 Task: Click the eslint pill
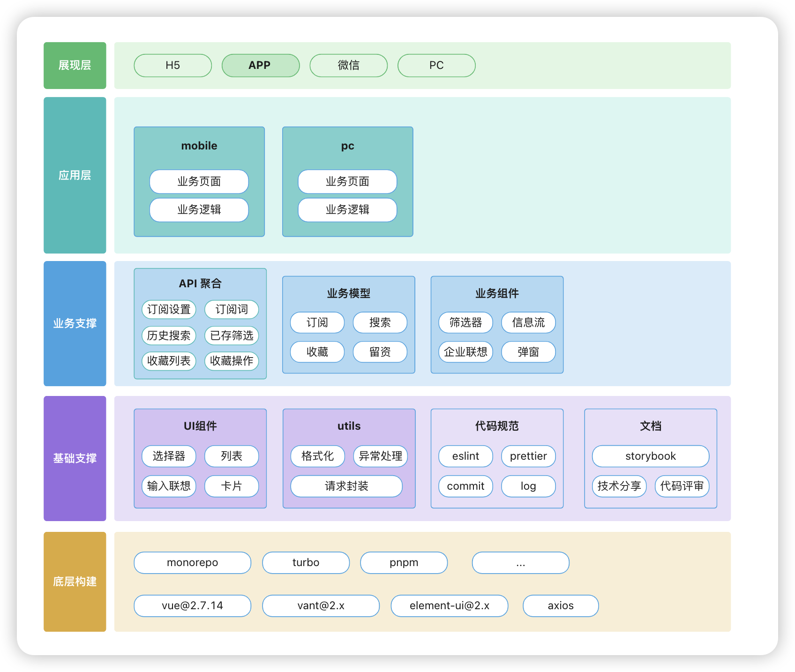(466, 456)
